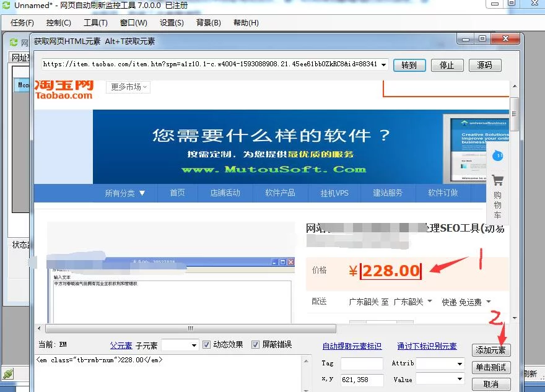Image resolution: width=545 pixels, height=392 pixels.
Task: Click the green refresh tab icon in main window
Action: (14, 42)
